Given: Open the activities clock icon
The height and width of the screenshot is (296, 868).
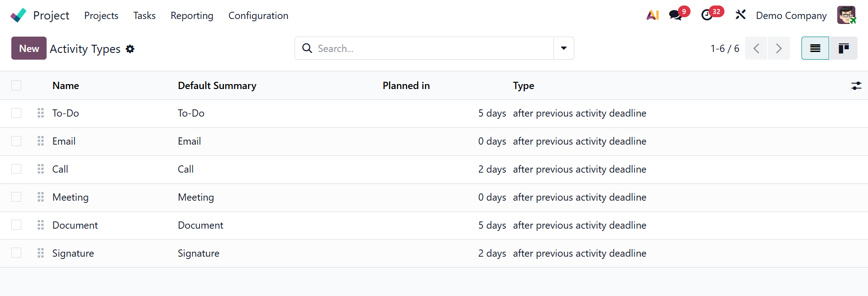Looking at the screenshot, I should (x=707, y=15).
